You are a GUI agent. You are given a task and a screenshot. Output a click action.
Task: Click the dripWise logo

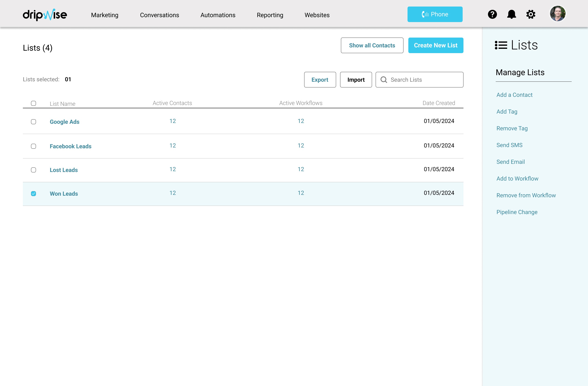(45, 15)
